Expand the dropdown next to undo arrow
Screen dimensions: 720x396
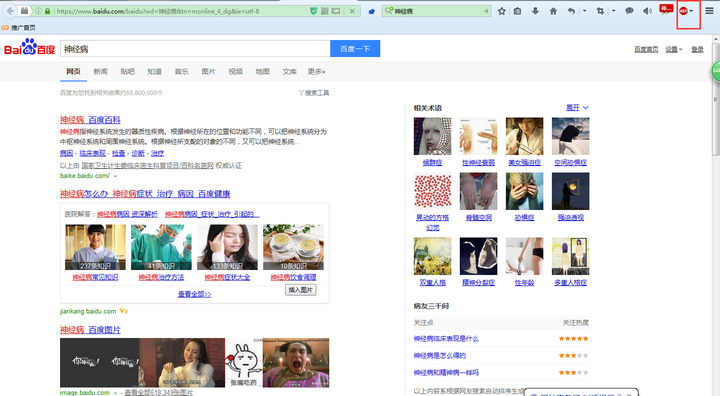click(585, 11)
